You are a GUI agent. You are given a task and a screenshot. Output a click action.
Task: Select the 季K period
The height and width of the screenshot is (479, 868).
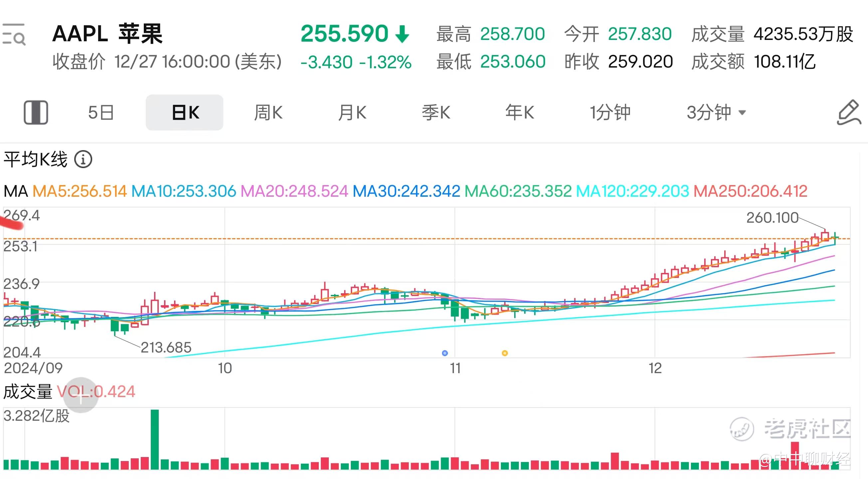(436, 113)
